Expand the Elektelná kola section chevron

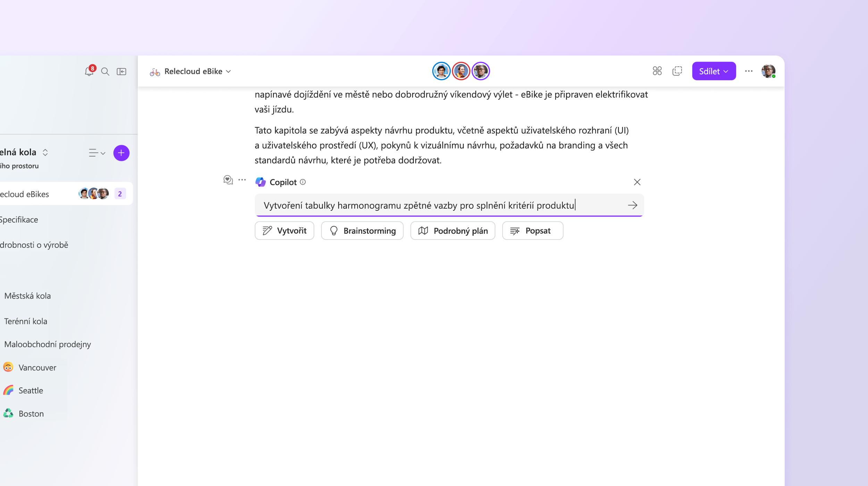pyautogui.click(x=44, y=151)
